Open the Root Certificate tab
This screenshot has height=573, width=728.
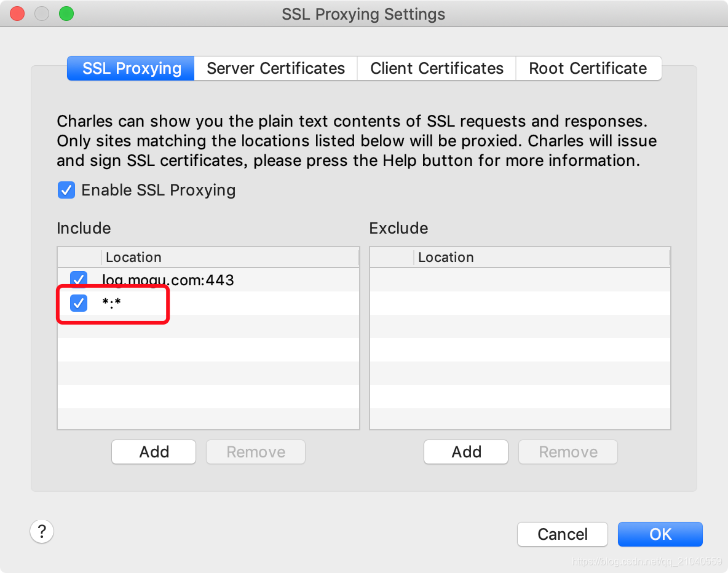tap(588, 68)
